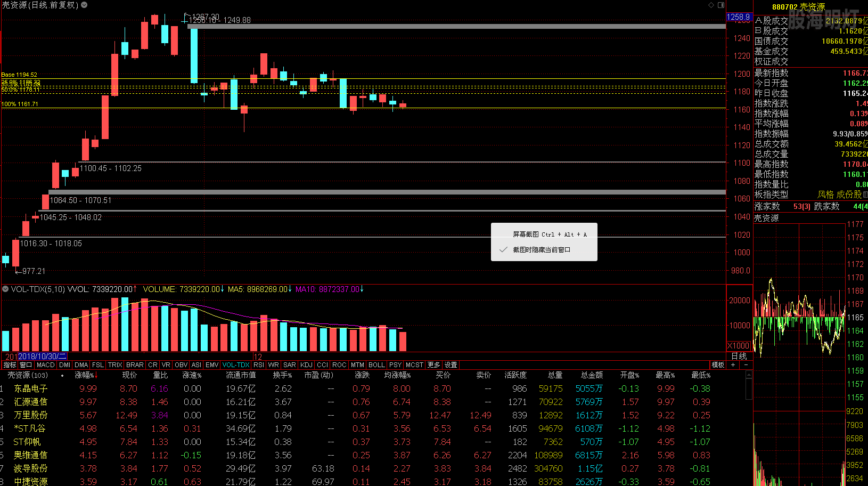Image resolution: width=868 pixels, height=486 pixels.
Task: Switch to RSI indicator
Action: pos(259,365)
